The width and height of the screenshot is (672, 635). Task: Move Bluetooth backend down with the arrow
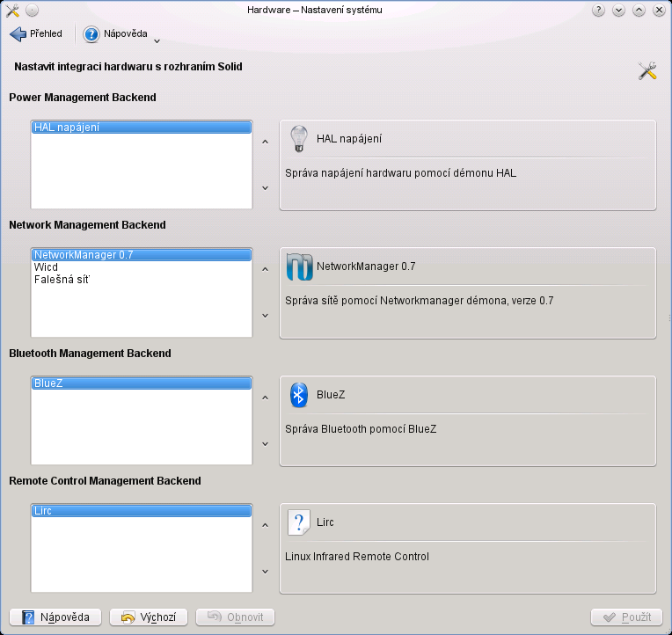pos(266,444)
